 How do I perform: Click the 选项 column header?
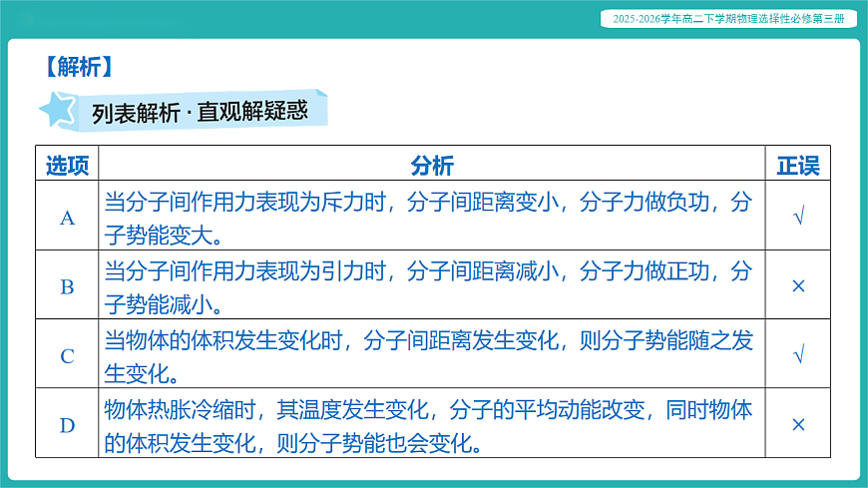(67, 166)
